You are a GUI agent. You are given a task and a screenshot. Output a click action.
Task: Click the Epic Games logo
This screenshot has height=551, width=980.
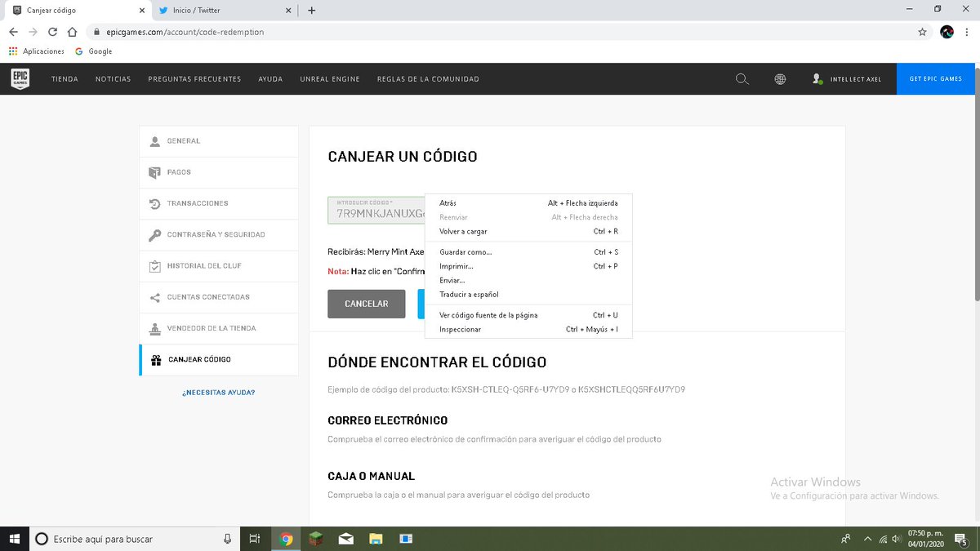pos(20,79)
